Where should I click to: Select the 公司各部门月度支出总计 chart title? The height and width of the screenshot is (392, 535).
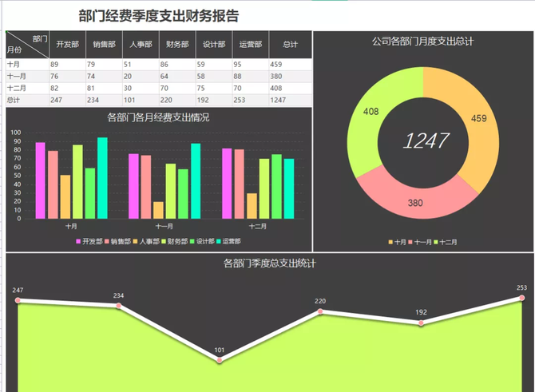[422, 41]
